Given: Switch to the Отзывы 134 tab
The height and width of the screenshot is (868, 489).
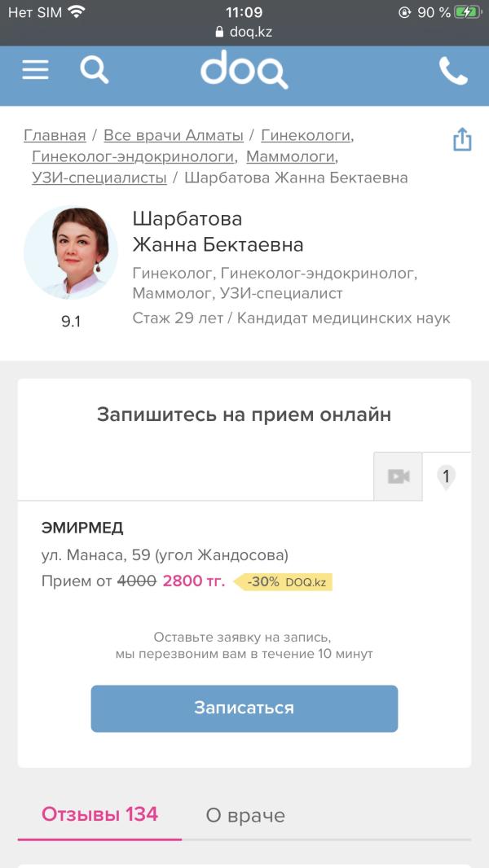Looking at the screenshot, I should [99, 814].
